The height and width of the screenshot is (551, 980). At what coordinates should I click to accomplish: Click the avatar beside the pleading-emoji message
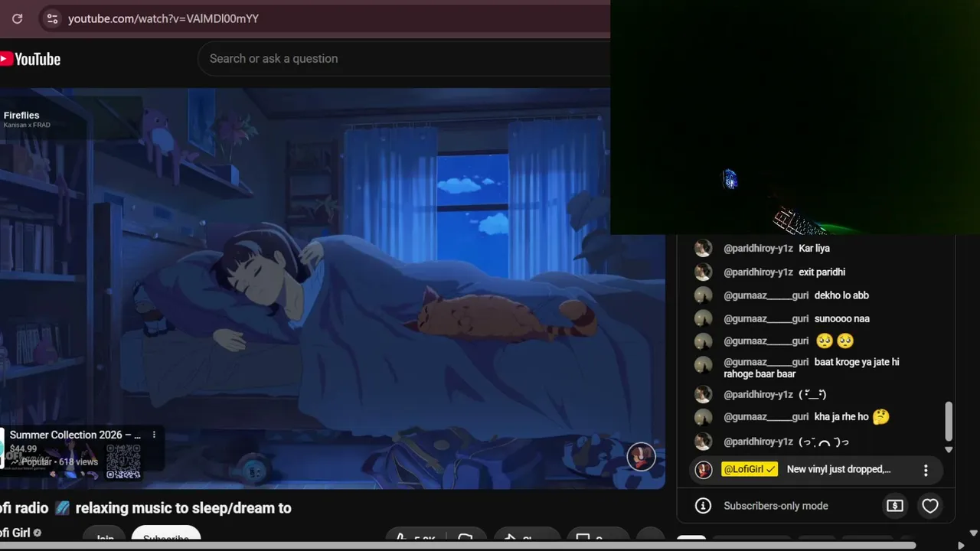tap(703, 341)
